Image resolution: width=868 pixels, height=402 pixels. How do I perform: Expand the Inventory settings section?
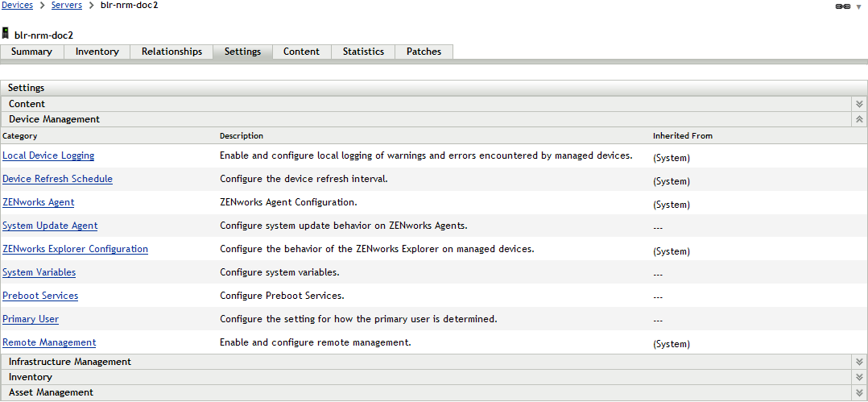pyautogui.click(x=859, y=378)
